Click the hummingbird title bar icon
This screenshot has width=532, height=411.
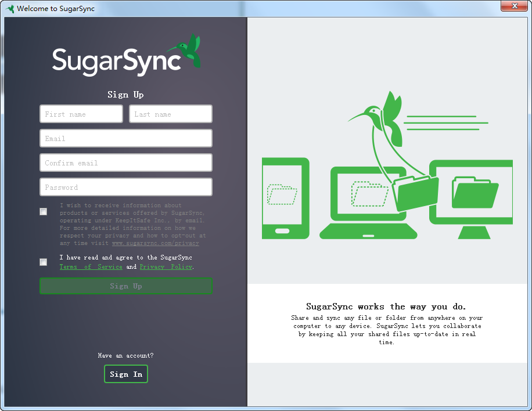coord(10,9)
